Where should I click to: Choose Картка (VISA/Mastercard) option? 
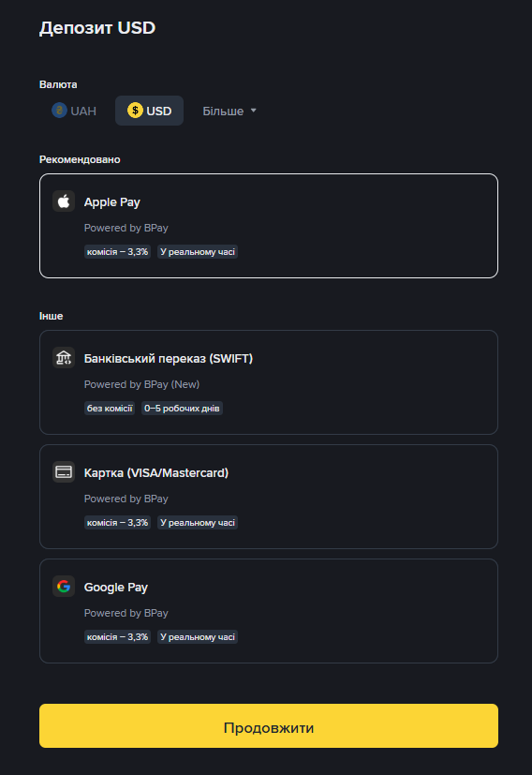(x=269, y=497)
